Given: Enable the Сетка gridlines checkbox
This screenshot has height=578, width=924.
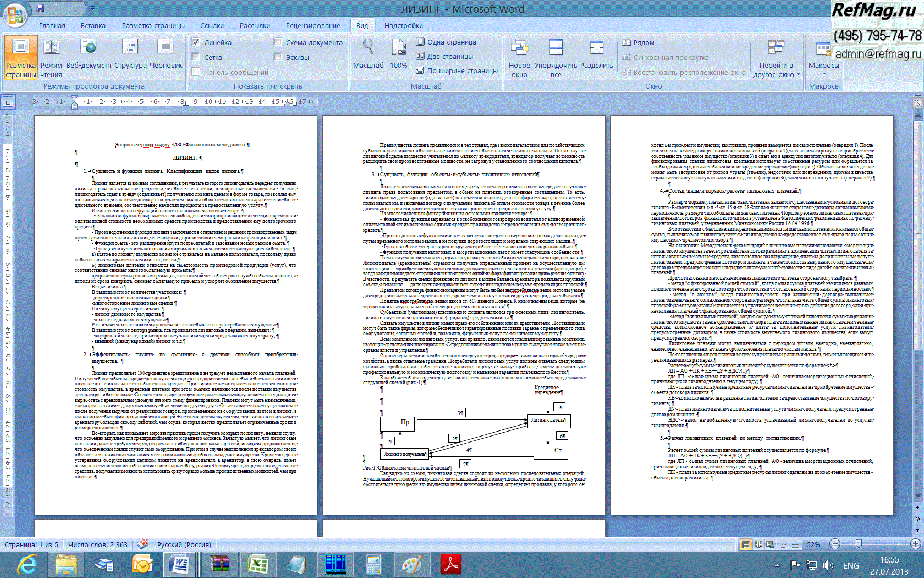Looking at the screenshot, I should (196, 57).
